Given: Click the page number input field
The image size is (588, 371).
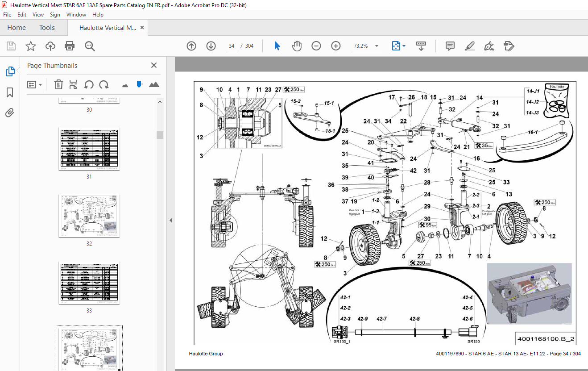Looking at the screenshot, I should click(x=232, y=46).
